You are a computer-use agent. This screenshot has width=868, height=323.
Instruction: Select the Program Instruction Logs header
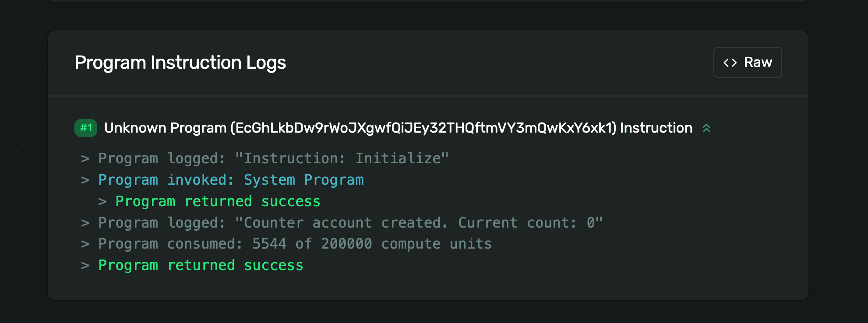[x=180, y=62]
